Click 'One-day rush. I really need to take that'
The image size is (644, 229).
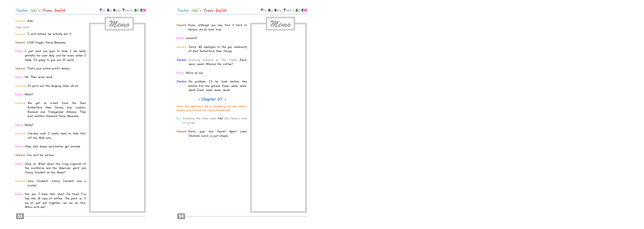[57, 134]
